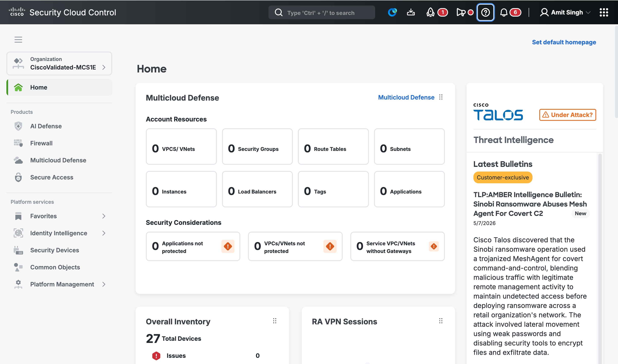Open the Sinobi Ransomware bulletin title
Screen dimensions: 618x364
530,204
